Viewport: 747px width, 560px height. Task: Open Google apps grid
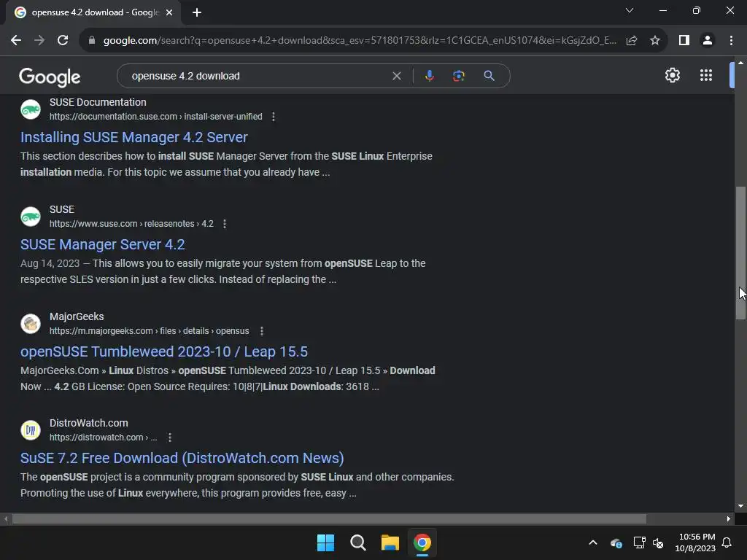(706, 75)
